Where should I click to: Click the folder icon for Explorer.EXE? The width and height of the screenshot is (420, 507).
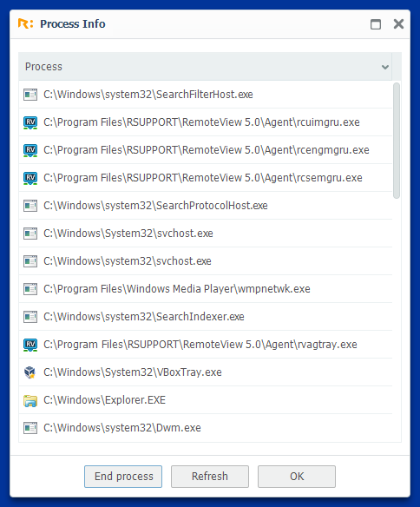coord(30,400)
